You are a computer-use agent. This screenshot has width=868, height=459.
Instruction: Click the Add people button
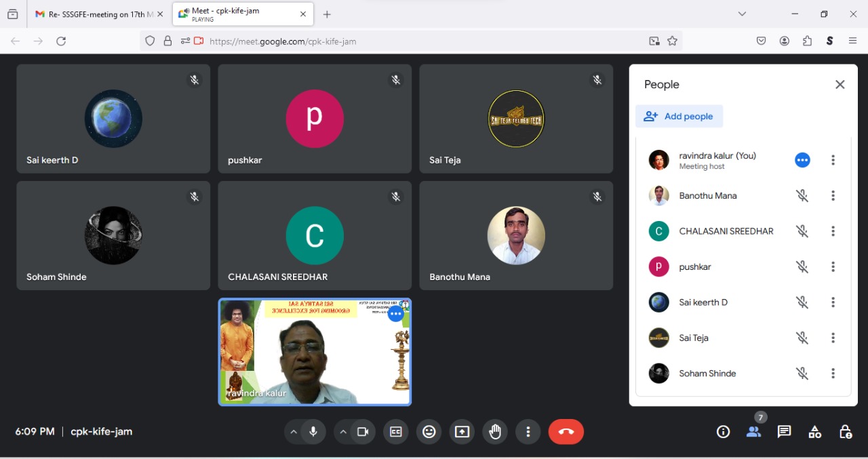pos(679,117)
